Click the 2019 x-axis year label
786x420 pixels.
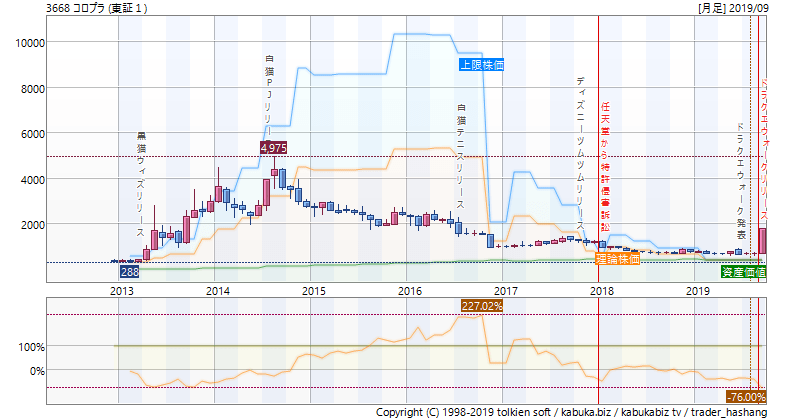697,291
